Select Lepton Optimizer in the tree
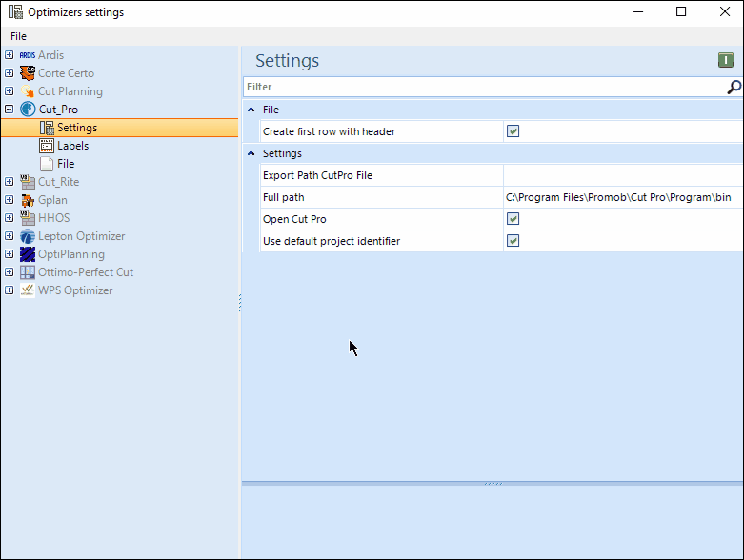Screen dimensions: 744x560 (81, 236)
